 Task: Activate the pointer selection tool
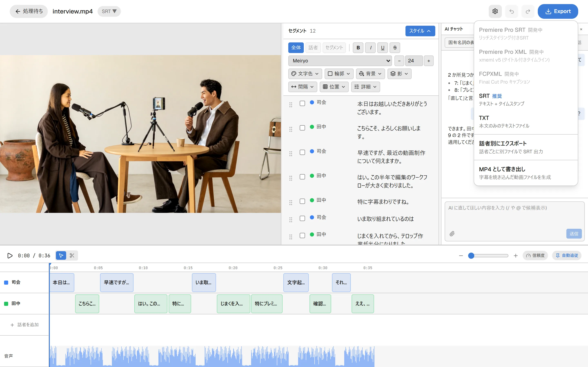click(61, 255)
